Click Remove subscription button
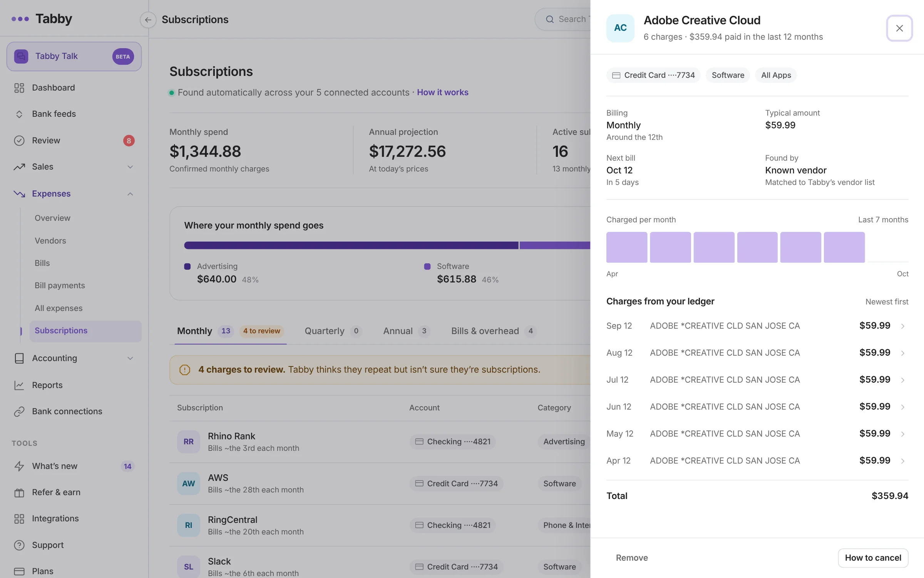Viewport: 924px width, 578px height. (632, 558)
